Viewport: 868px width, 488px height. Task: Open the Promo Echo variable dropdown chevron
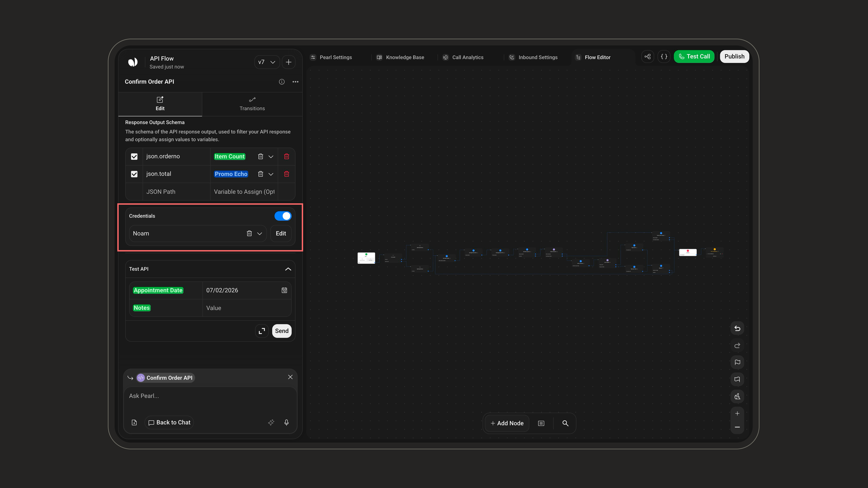(x=271, y=174)
